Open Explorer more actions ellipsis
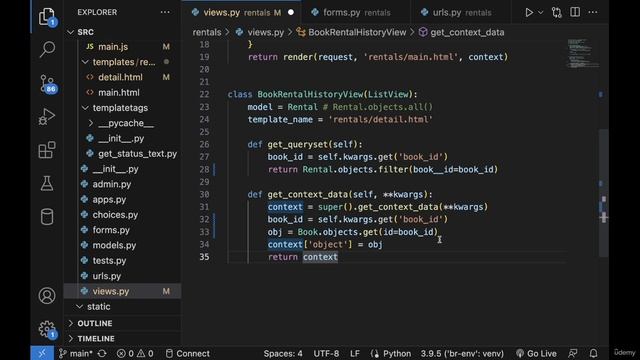 tap(165, 12)
